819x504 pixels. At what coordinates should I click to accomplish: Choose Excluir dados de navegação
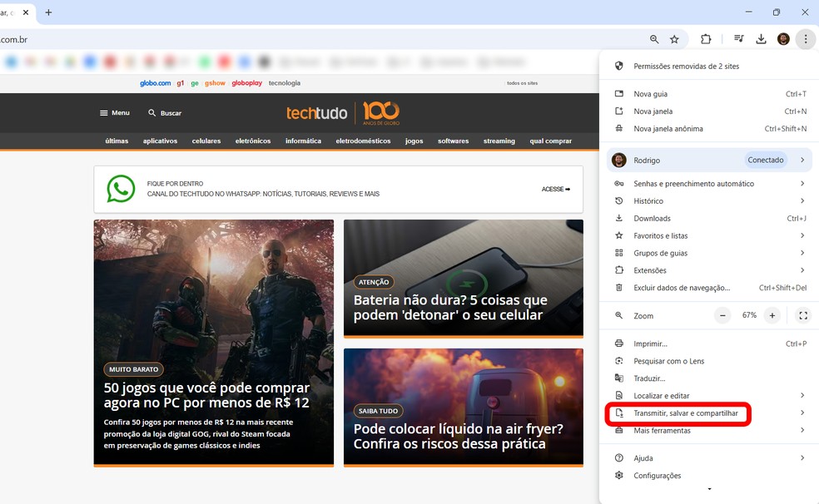pos(710,288)
